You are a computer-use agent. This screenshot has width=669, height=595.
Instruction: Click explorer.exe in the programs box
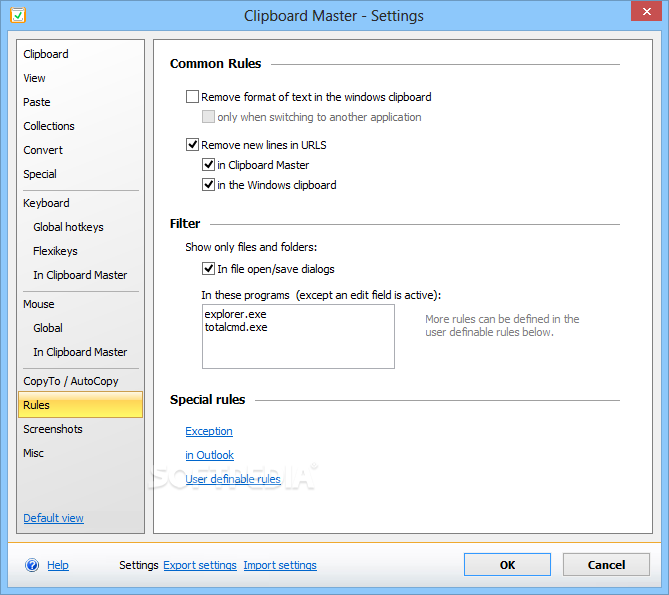tap(236, 314)
